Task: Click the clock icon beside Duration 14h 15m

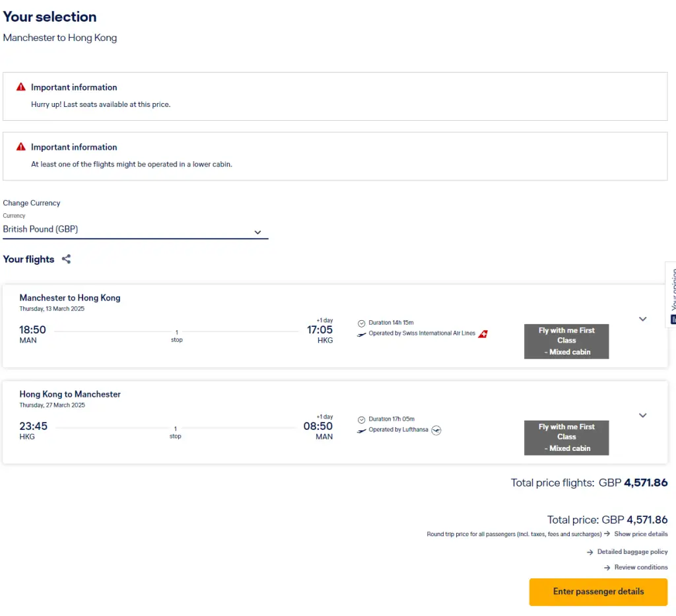Action: tap(361, 323)
